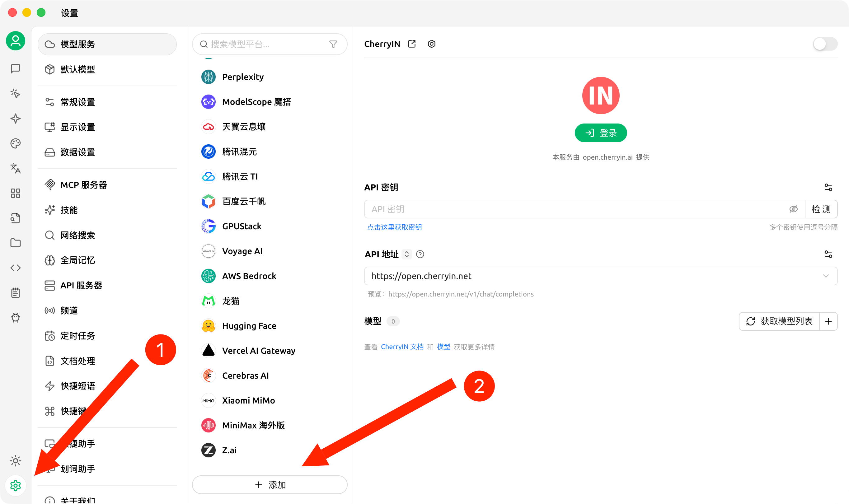Click 获取模型列表 button
The image size is (849, 504).
(779, 321)
